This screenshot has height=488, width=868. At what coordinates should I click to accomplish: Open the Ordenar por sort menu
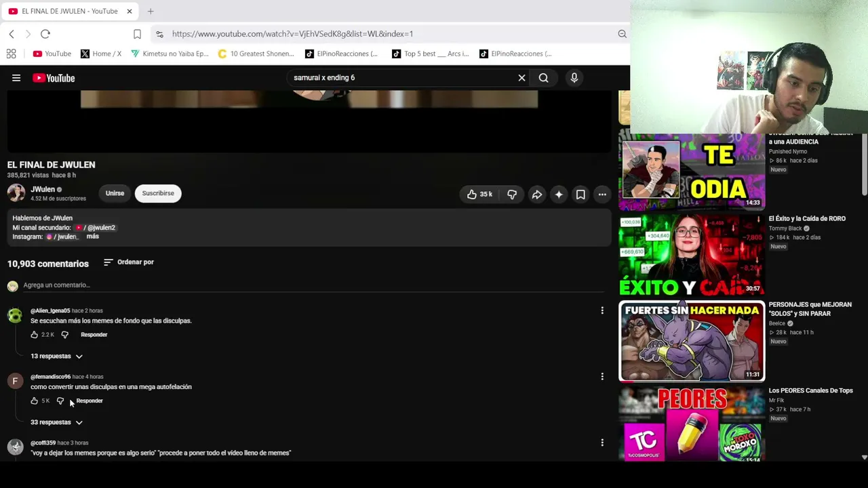point(129,262)
